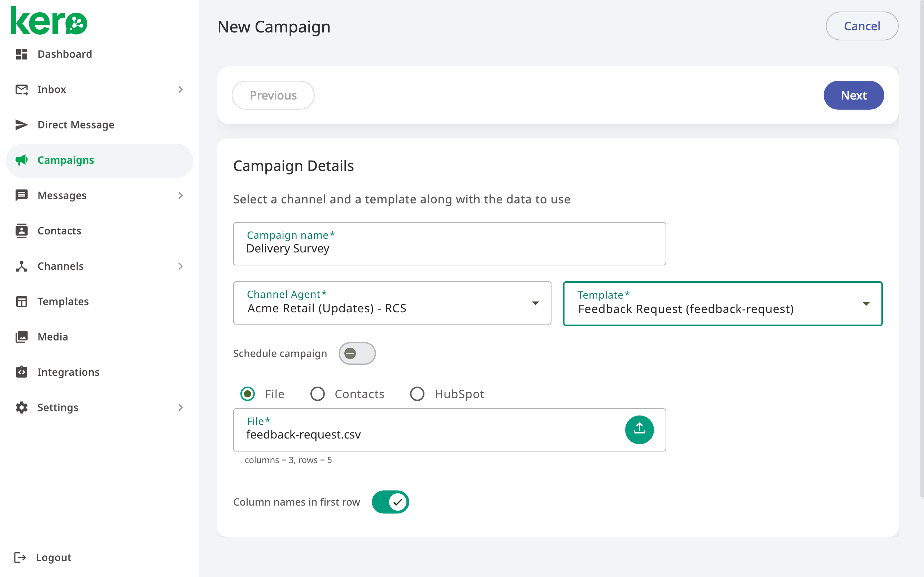The width and height of the screenshot is (924, 577).
Task: Open the Channel Agent dropdown
Action: pos(392,303)
